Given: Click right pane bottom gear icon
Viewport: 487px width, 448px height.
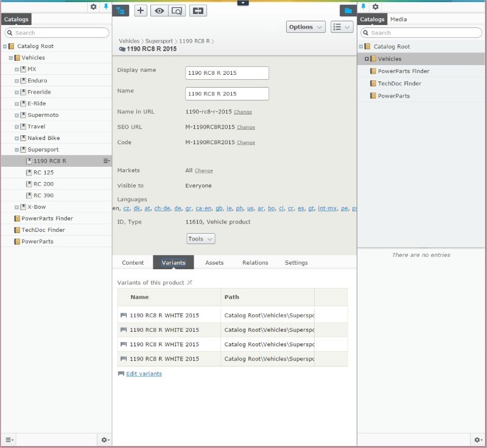Looking at the screenshot, I should [478, 439].
